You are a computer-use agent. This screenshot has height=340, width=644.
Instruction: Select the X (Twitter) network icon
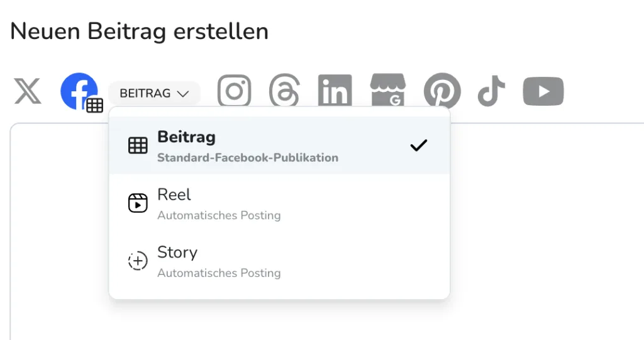coord(28,91)
